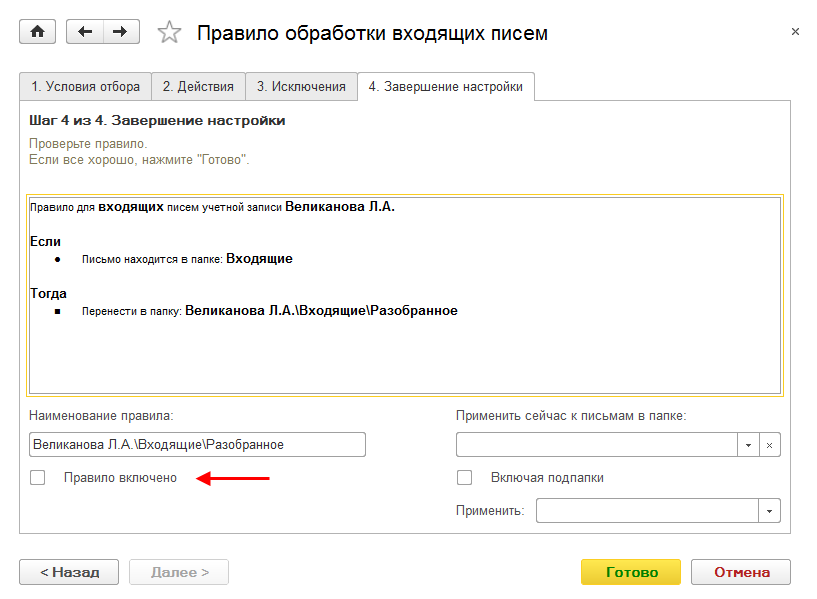This screenshot has height=599, width=817.
Task: Toggle the "Включая подпапки" checkbox
Action: click(464, 478)
